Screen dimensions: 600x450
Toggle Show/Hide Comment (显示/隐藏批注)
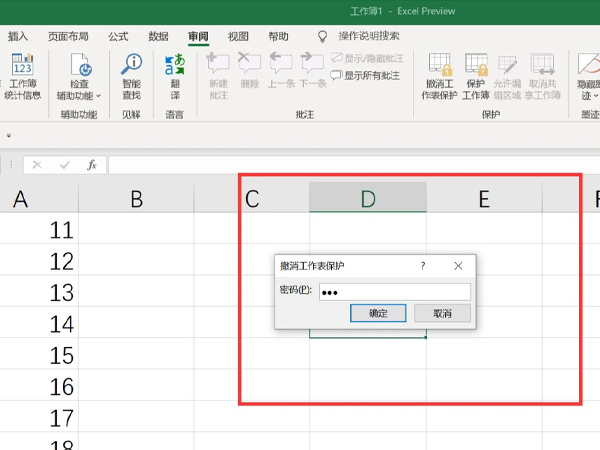367,58
